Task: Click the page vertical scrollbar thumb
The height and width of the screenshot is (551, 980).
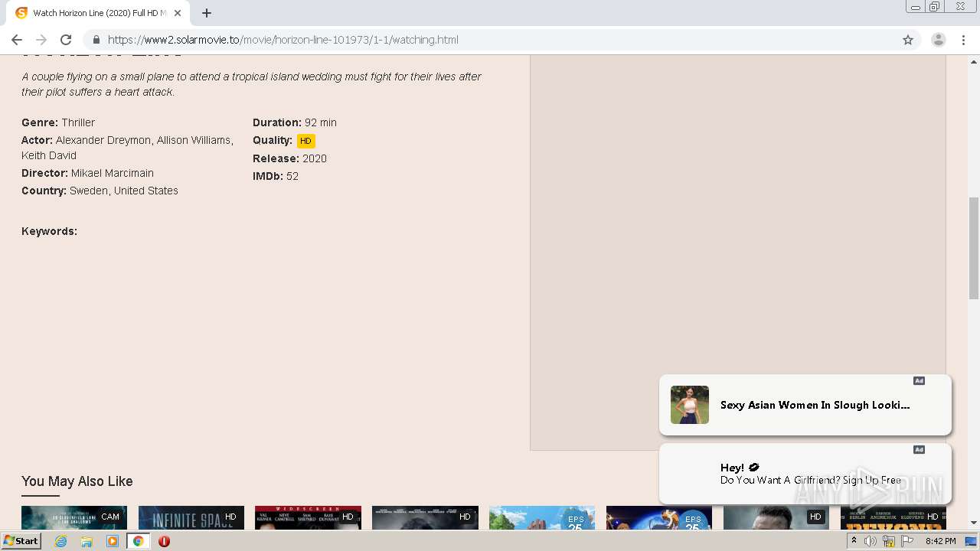Action: (x=973, y=248)
